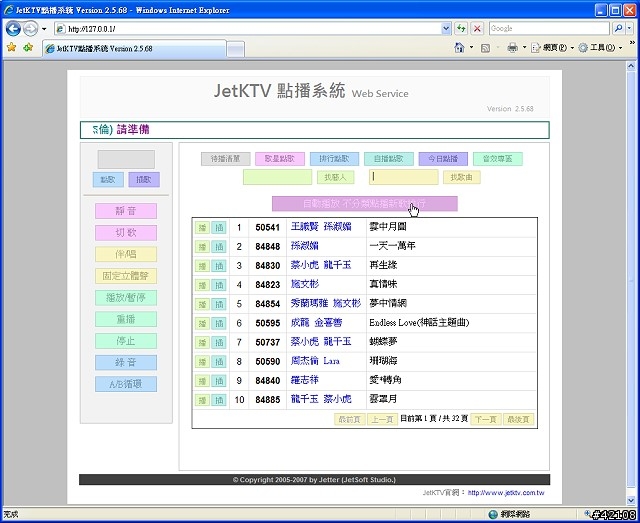Image resolution: width=640 pixels, height=523 pixels.
Task: Click the gray song number input box
Action: [126, 159]
